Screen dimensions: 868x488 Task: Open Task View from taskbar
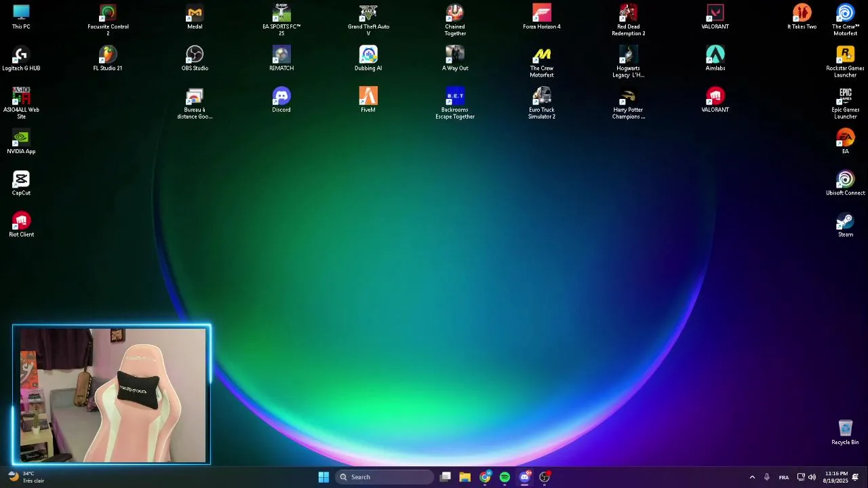click(446, 477)
